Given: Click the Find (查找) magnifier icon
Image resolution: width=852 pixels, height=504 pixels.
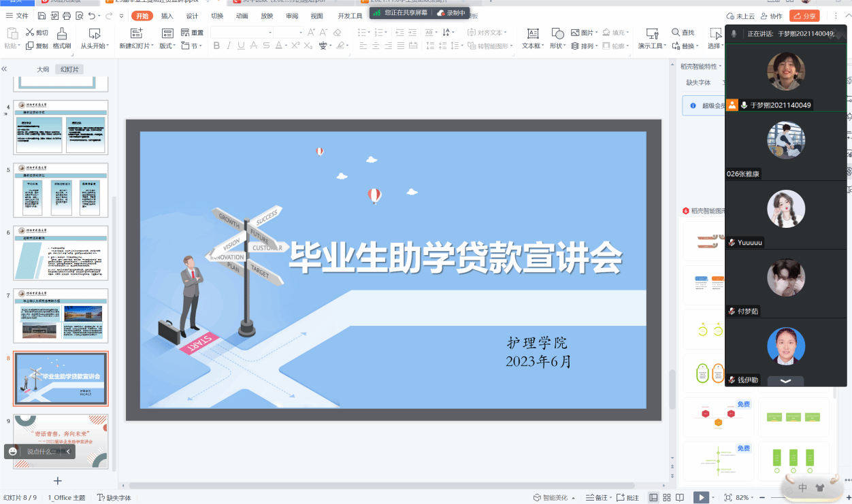Looking at the screenshot, I should pyautogui.click(x=676, y=33).
